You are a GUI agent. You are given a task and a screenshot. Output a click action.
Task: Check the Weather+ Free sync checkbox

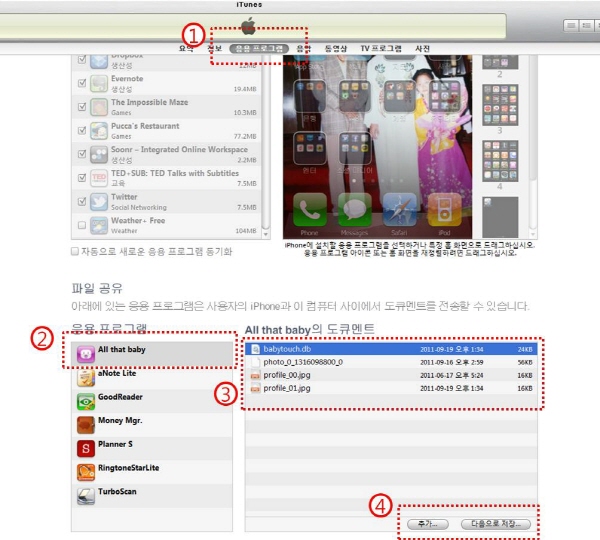[x=82, y=225]
